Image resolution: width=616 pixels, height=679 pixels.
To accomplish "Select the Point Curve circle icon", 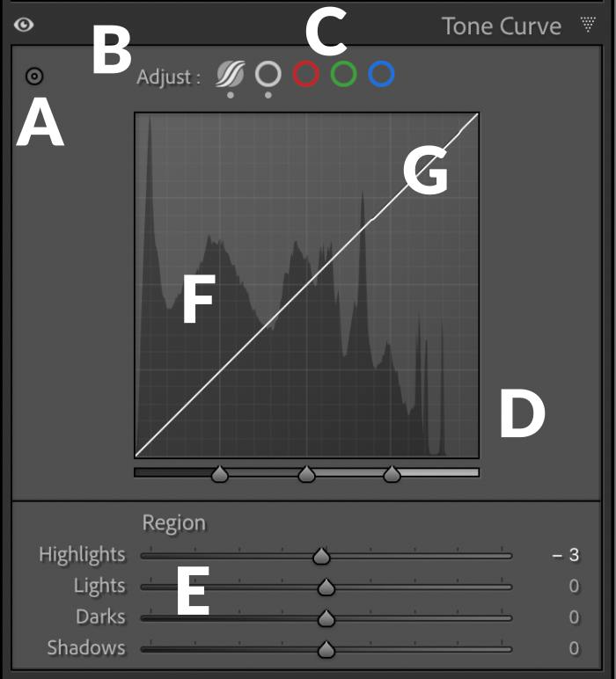I will 268,74.
